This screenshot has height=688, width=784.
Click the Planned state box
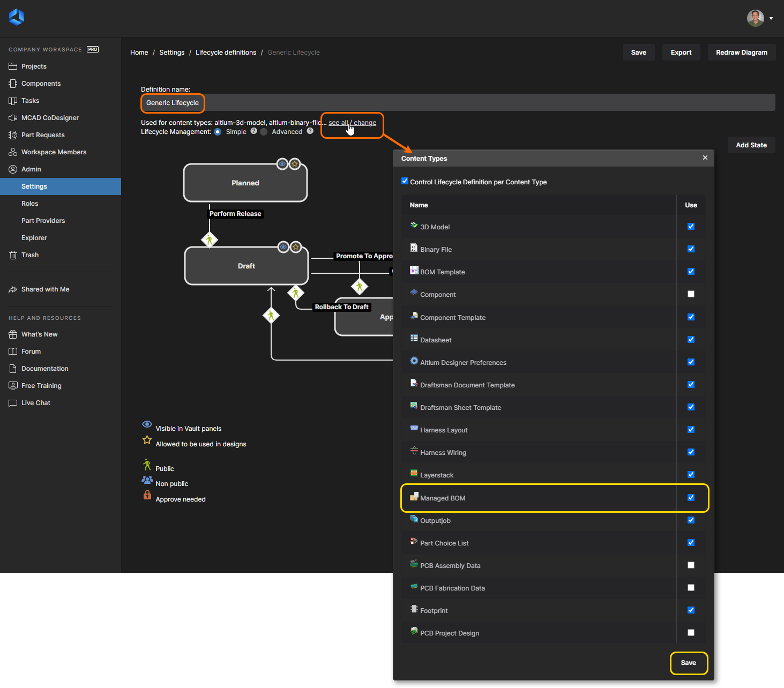tap(245, 183)
